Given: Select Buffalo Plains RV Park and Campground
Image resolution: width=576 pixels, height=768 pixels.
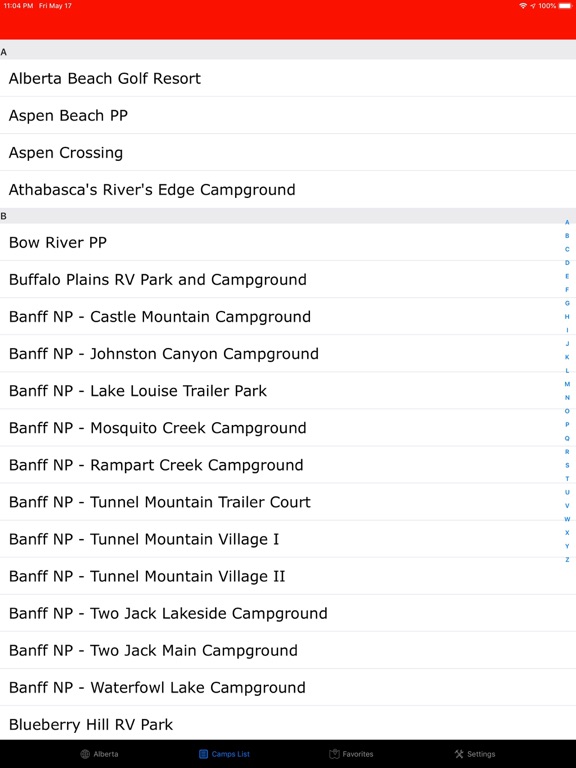Looking at the screenshot, I should (288, 280).
